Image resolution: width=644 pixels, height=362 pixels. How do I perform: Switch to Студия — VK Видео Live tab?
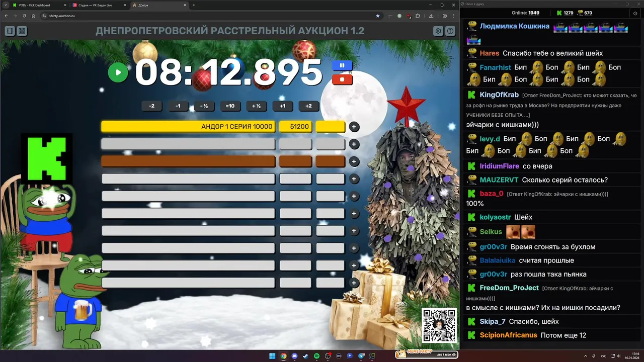[x=98, y=5]
